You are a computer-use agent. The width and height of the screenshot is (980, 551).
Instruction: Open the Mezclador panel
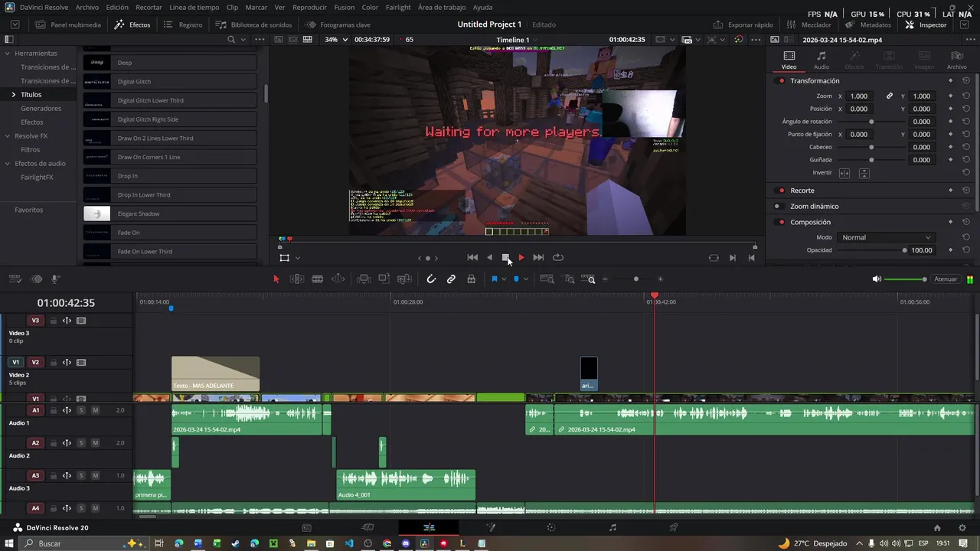pyautogui.click(x=809, y=24)
